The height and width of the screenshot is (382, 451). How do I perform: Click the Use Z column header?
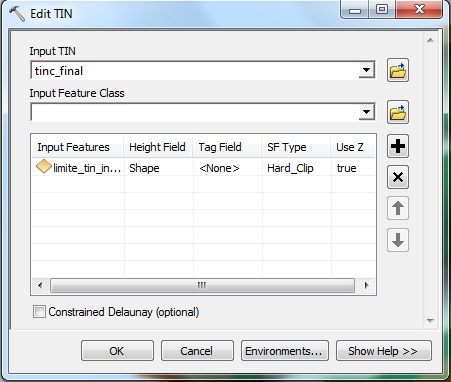click(x=353, y=147)
